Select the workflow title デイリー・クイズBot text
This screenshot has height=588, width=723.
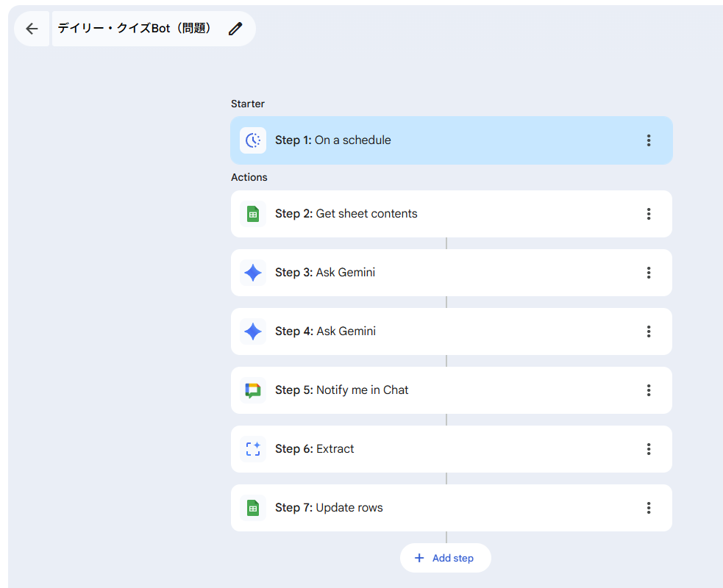pyautogui.click(x=135, y=29)
